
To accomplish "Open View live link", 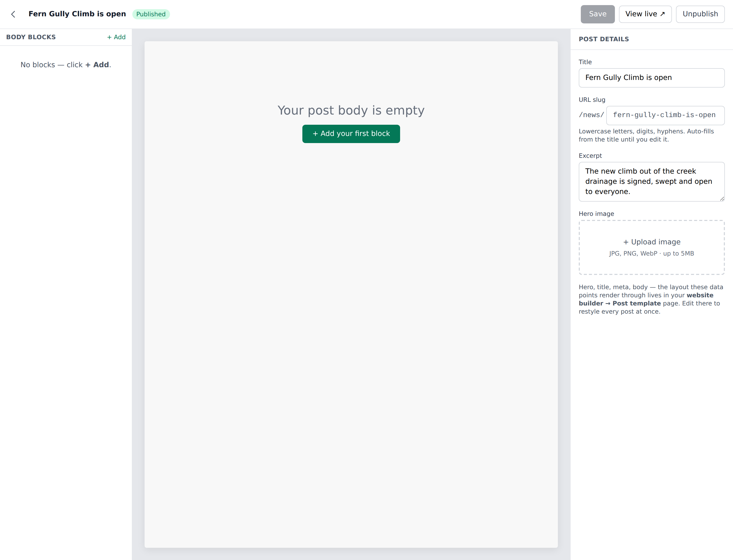I will [x=645, y=14].
